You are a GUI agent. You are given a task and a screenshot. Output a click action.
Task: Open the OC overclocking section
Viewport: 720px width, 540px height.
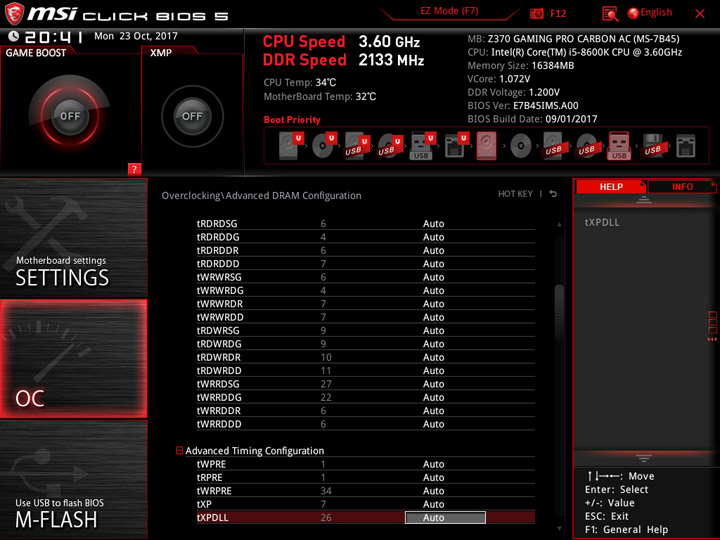(73, 359)
